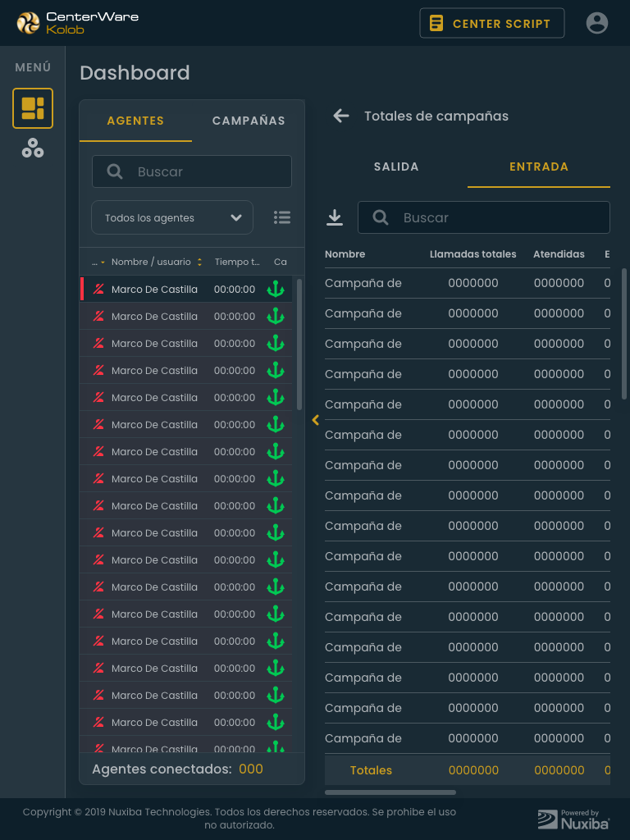Open the Todos los agentes dropdown
This screenshot has width=630, height=840.
(x=172, y=217)
